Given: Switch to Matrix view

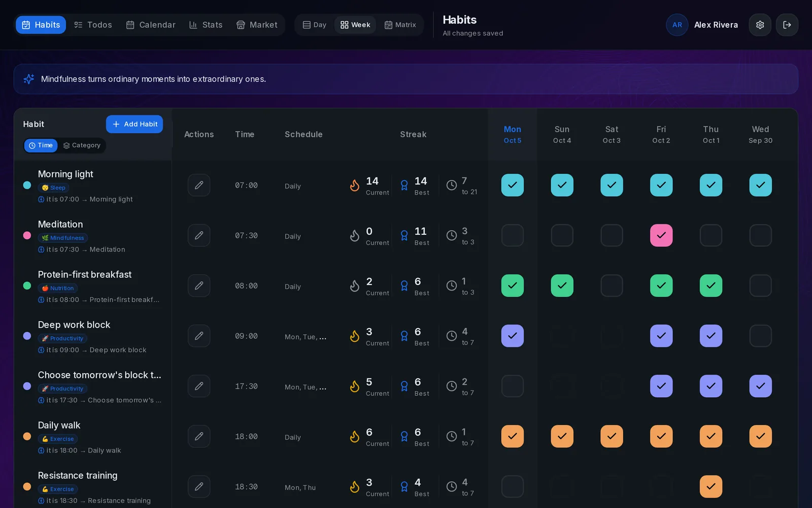Looking at the screenshot, I should (400, 25).
